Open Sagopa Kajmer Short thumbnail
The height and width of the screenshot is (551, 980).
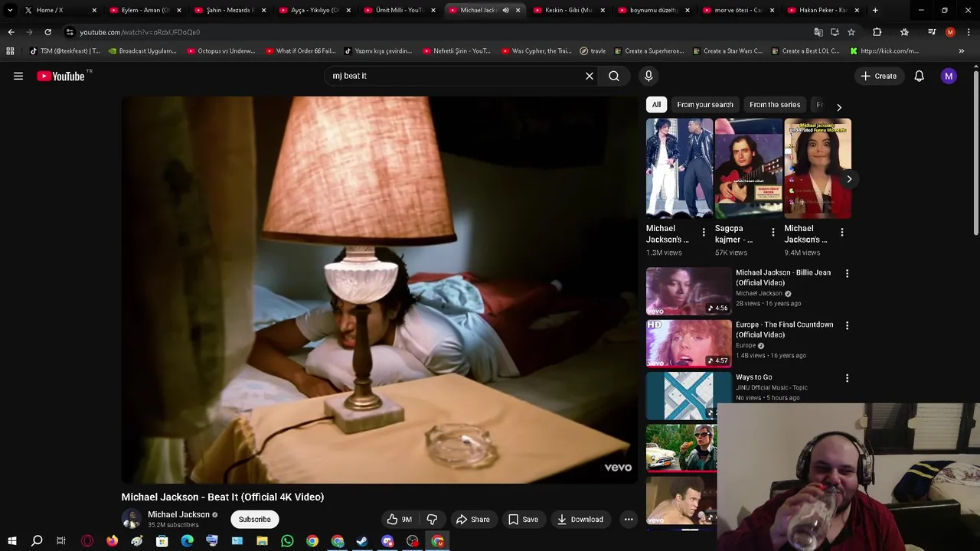click(748, 168)
